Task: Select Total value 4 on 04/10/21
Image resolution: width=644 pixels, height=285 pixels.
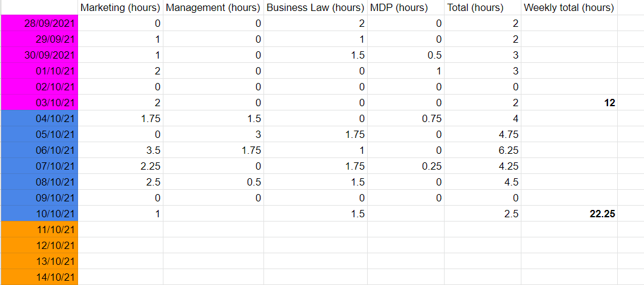Action: point(482,118)
